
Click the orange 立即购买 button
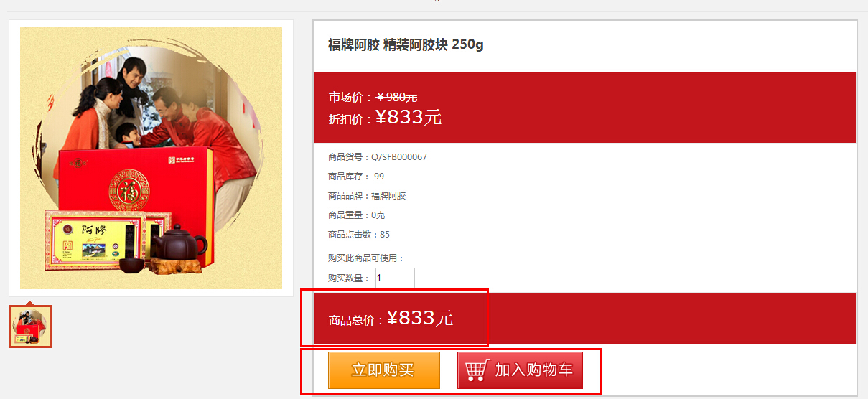pos(384,370)
